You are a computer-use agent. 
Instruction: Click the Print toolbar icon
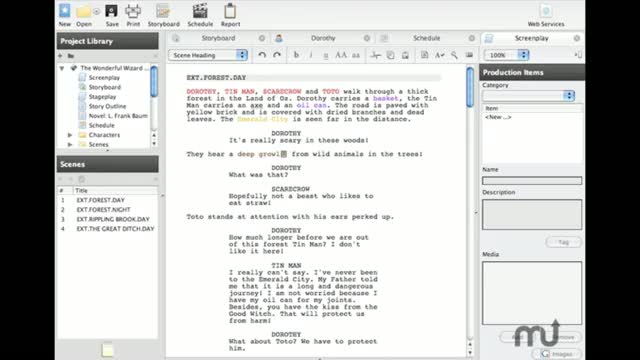(x=133, y=11)
